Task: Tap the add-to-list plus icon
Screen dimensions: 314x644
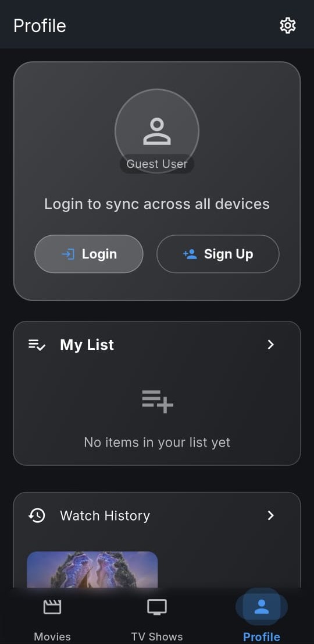Action: [158, 402]
